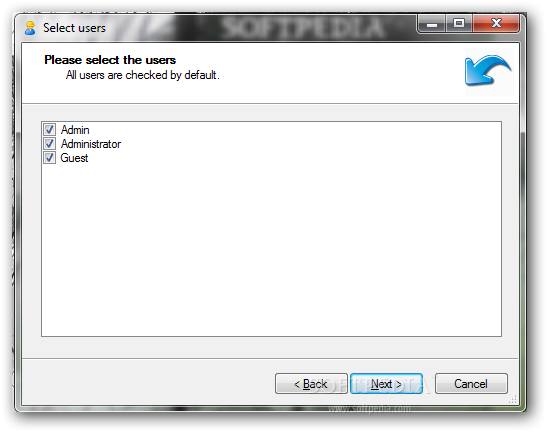Viewport: 547px width, 432px height.
Task: Click the www.softpedia.com watermark text
Action: [x=370, y=408]
